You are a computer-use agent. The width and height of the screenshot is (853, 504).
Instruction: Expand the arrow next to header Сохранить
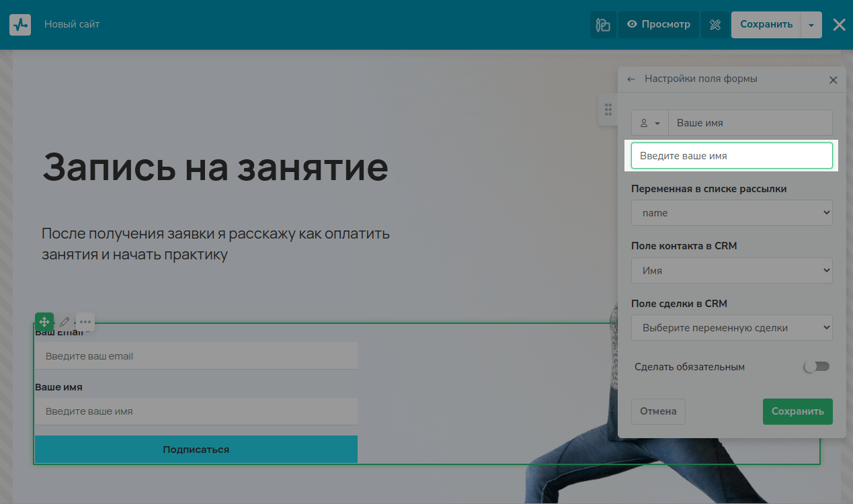[x=811, y=25]
